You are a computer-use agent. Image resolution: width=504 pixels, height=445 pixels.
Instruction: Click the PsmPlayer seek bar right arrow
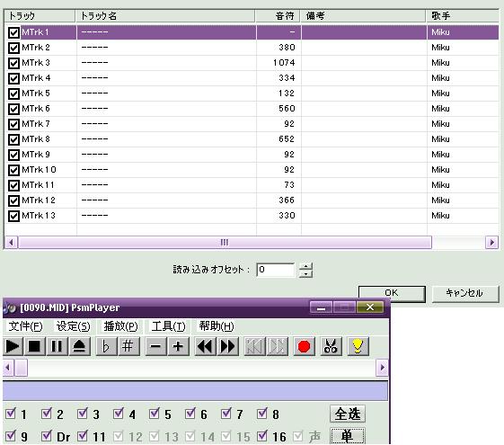pyautogui.click(x=382, y=368)
